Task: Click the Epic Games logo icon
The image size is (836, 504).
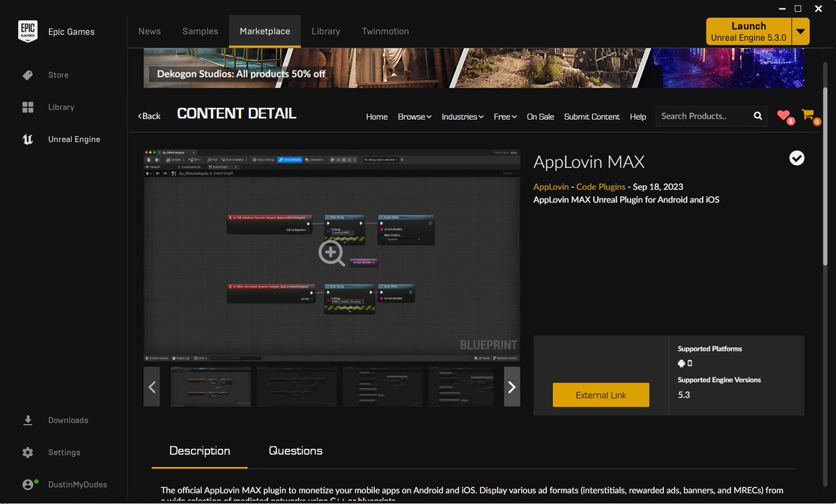Action: click(27, 31)
